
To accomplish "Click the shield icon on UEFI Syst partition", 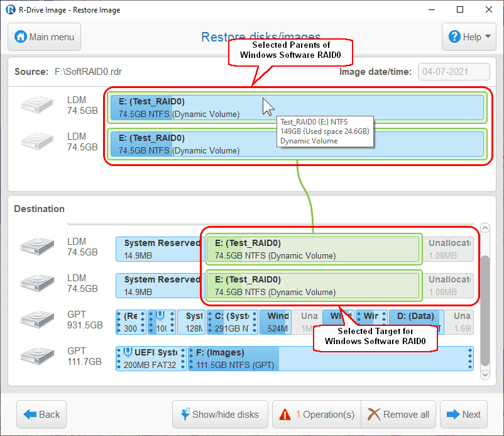I will (128, 352).
